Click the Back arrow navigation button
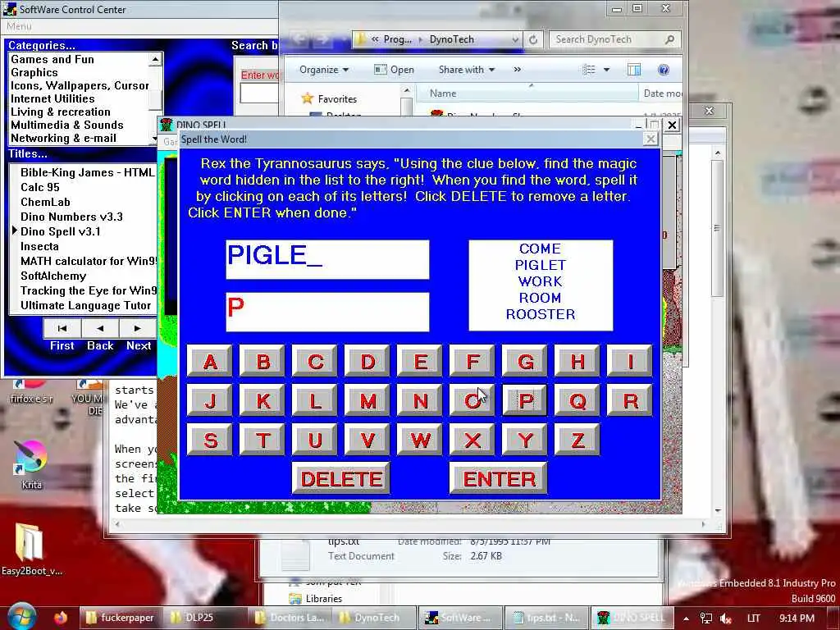 100,328
